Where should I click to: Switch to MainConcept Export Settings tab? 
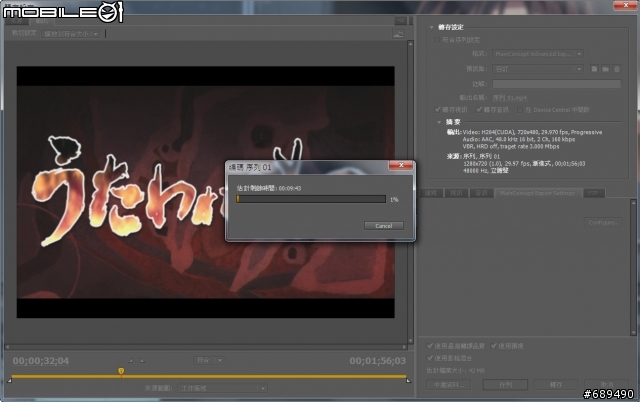point(537,193)
